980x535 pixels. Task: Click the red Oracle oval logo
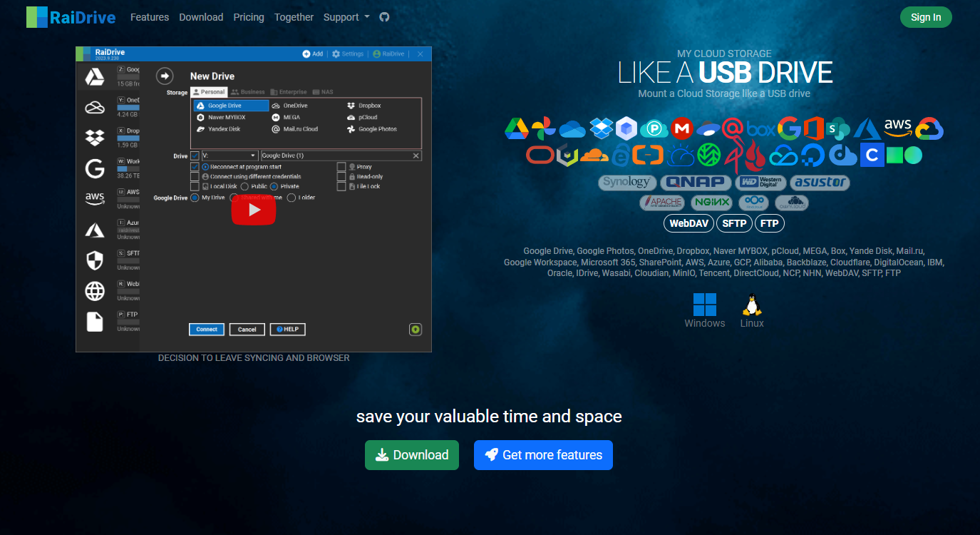coord(540,155)
